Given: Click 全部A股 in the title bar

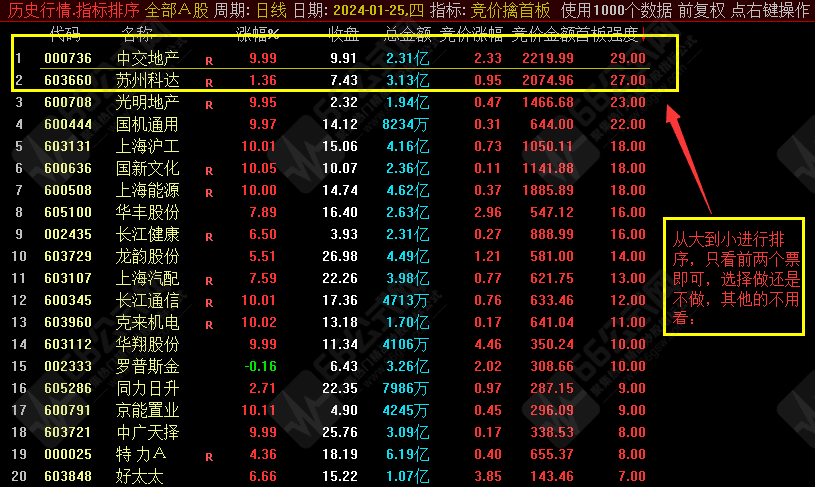Looking at the screenshot, I should tap(177, 10).
